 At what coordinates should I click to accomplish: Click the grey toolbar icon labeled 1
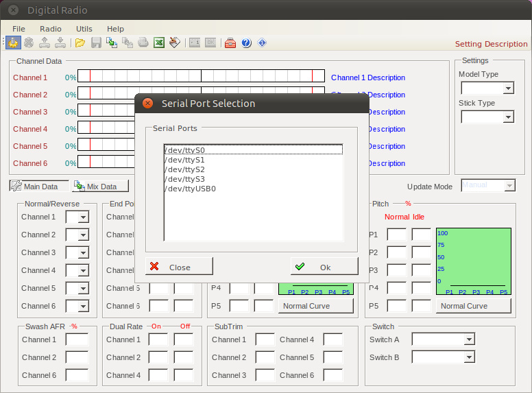point(195,43)
